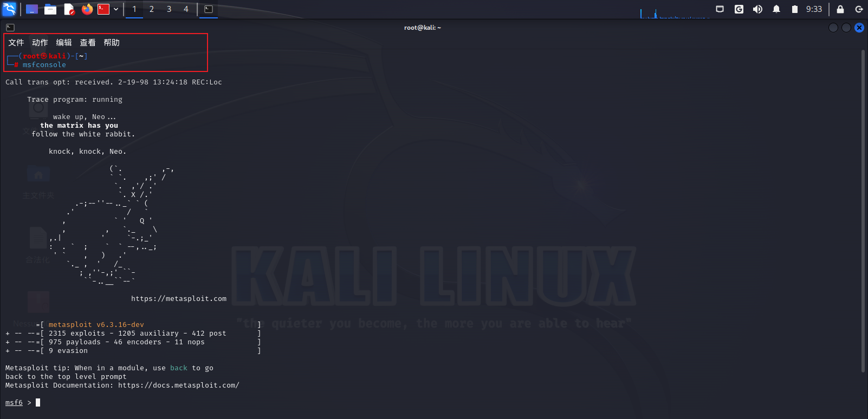Launch Firefox from the panel

(87, 9)
